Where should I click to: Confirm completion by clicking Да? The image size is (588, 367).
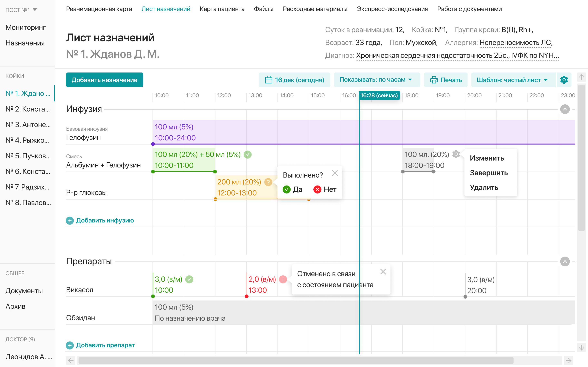pos(292,189)
